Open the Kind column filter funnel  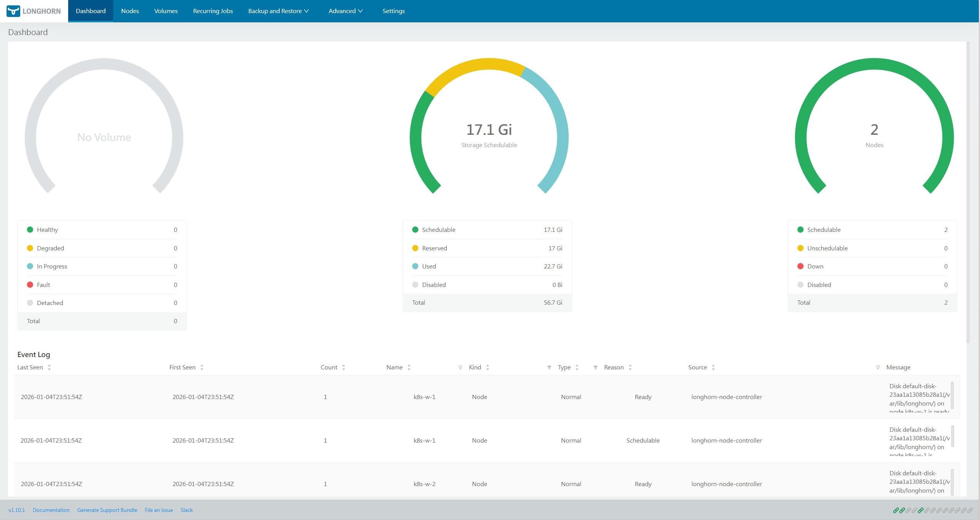460,367
